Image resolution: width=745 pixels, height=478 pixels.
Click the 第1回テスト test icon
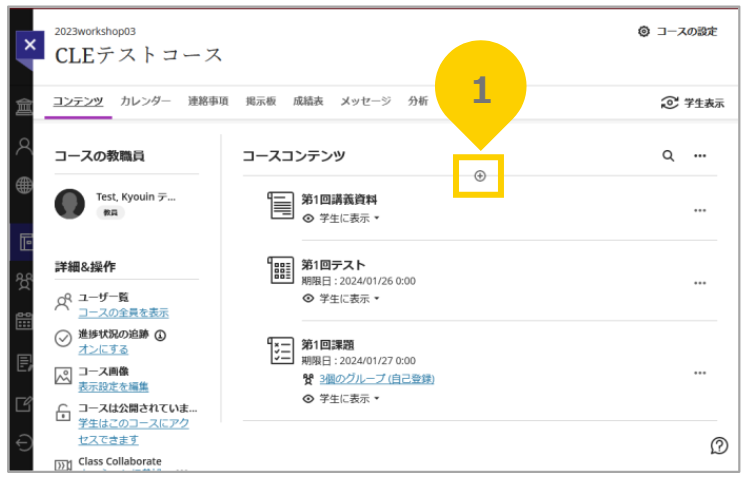pyautogui.click(x=281, y=271)
